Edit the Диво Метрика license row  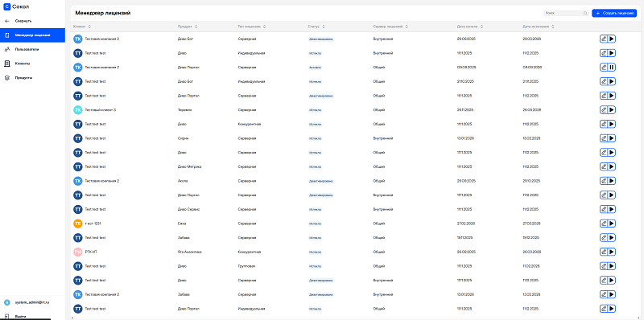tap(603, 166)
